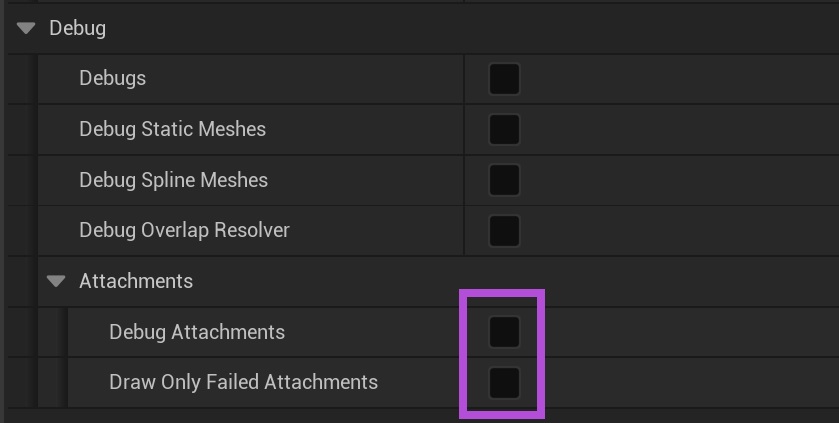Click the Debug category header title
The image size is (839, 423).
coord(77,28)
